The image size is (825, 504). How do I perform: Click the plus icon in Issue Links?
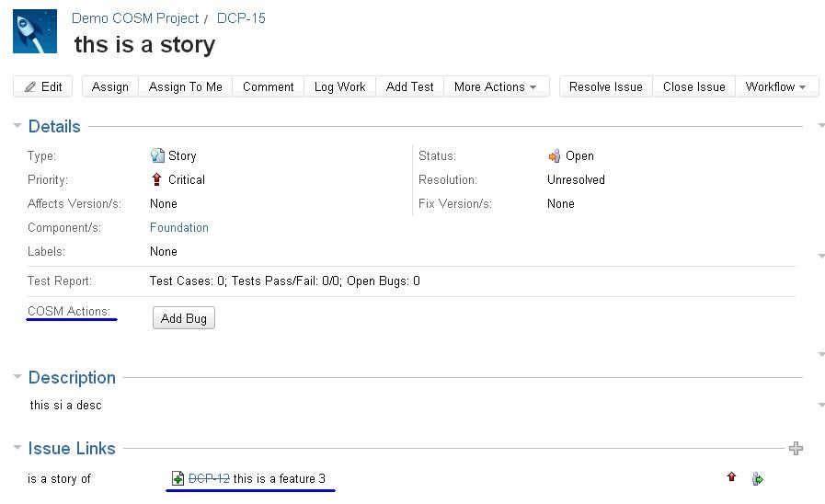tap(796, 449)
